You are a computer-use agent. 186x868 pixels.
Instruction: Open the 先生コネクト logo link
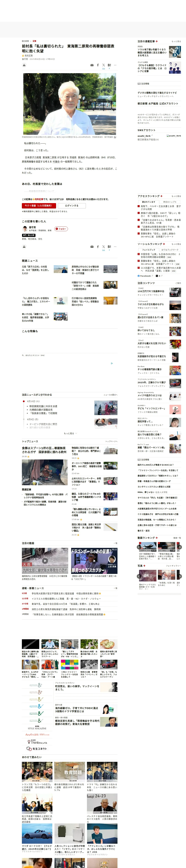tap(37, 749)
